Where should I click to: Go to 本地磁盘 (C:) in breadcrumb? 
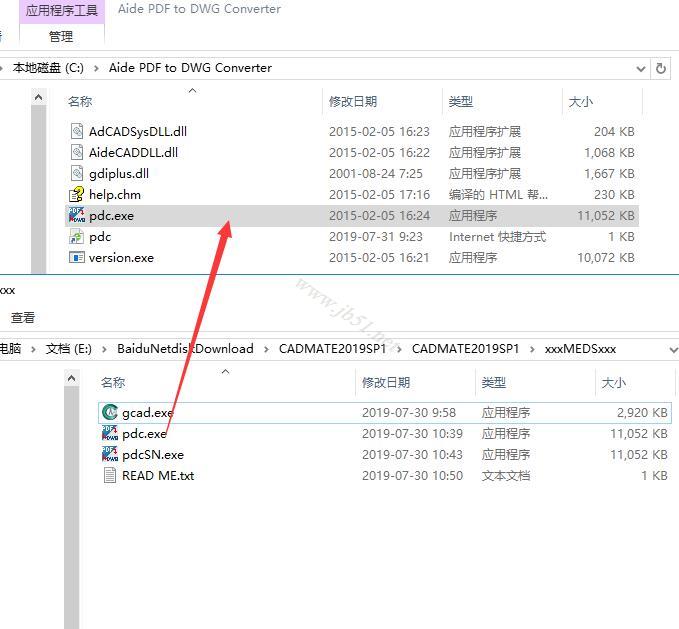[x=48, y=68]
